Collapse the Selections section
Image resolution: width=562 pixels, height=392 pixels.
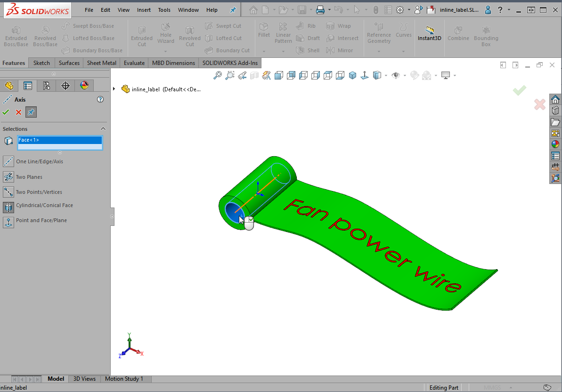[103, 129]
